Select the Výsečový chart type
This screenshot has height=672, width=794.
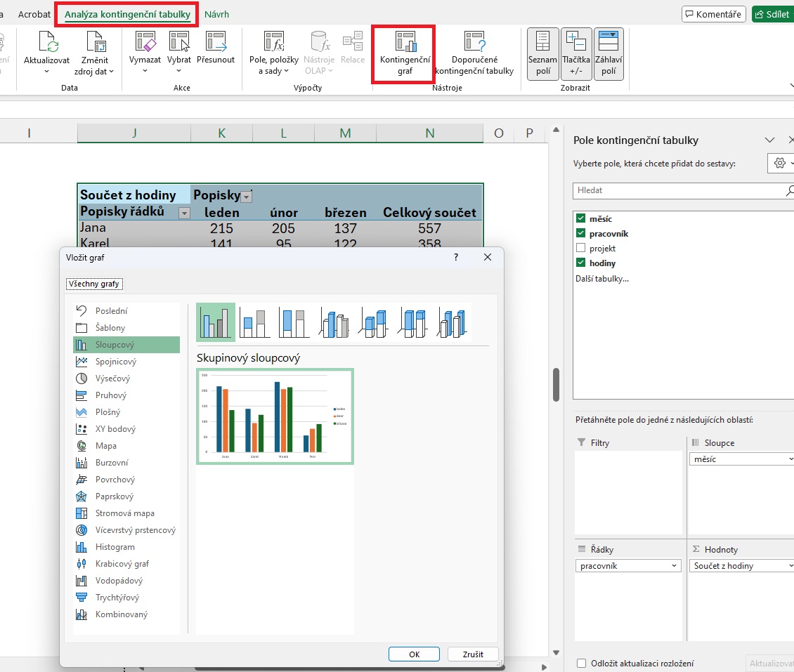pos(112,378)
